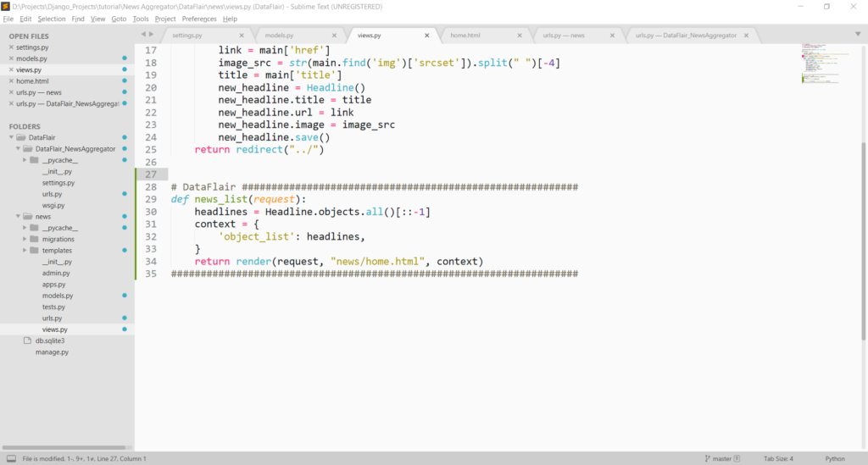Navigate to next tab with right arrow
This screenshot has width=868, height=465.
[x=152, y=35]
